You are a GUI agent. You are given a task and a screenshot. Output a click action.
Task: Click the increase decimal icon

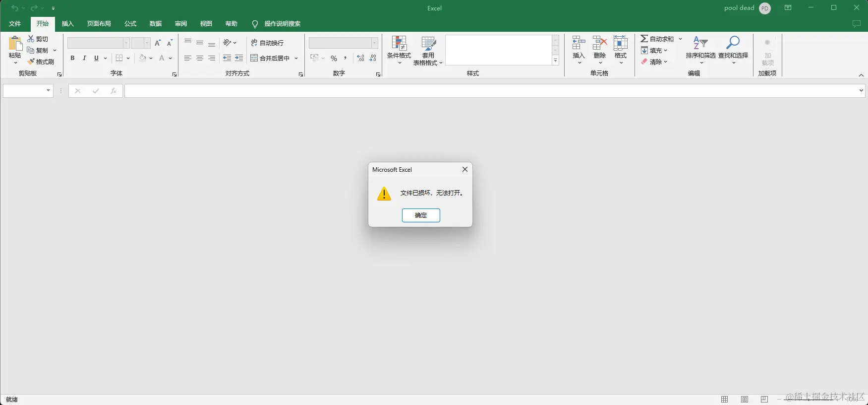tap(360, 58)
